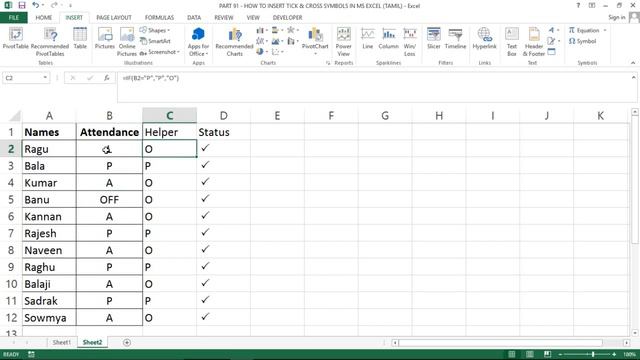Insert a SmartArt graphic
Screen dimensions: 640x360
155,41
